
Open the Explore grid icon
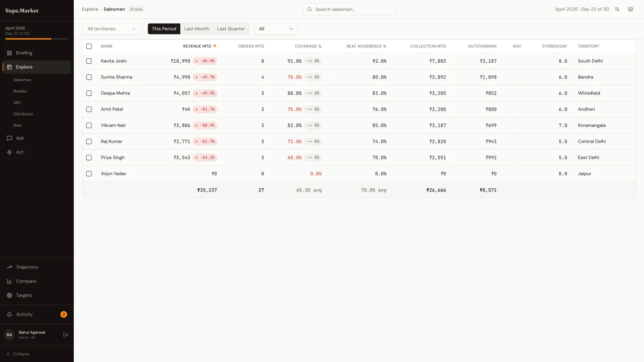tap(9, 67)
